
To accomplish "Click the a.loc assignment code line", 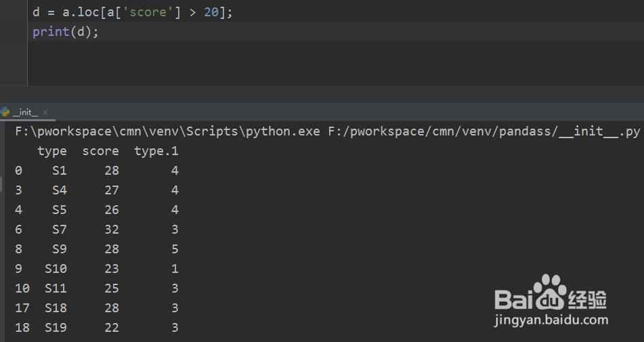I will pos(132,12).
